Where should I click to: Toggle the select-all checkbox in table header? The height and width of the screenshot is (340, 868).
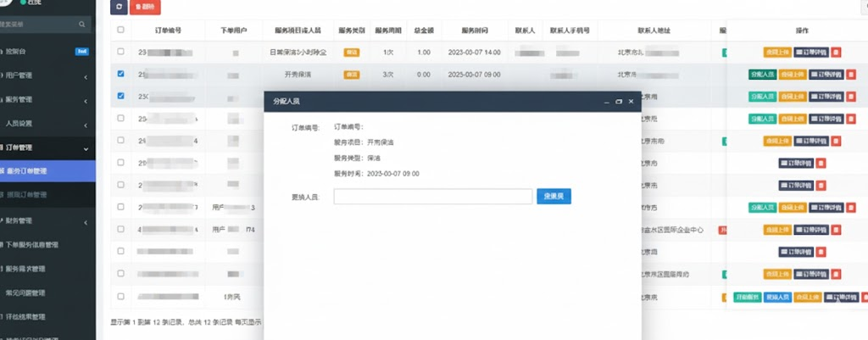click(x=120, y=30)
